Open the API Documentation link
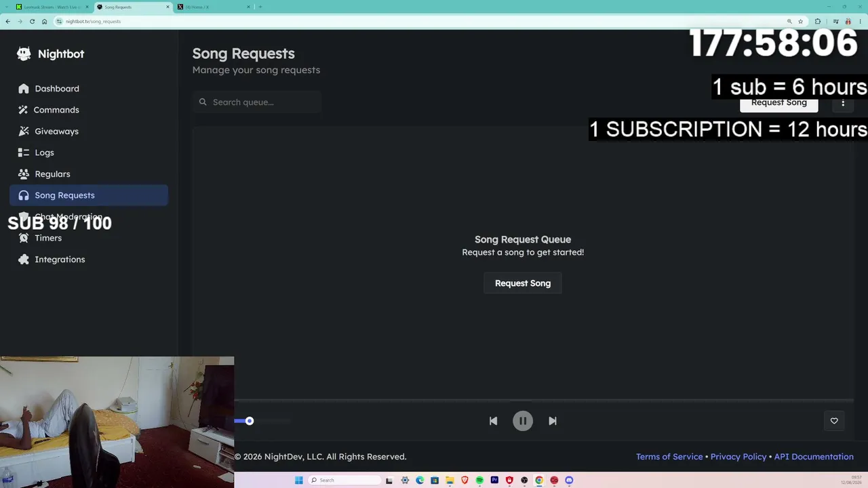This screenshot has height=488, width=868. (x=814, y=457)
